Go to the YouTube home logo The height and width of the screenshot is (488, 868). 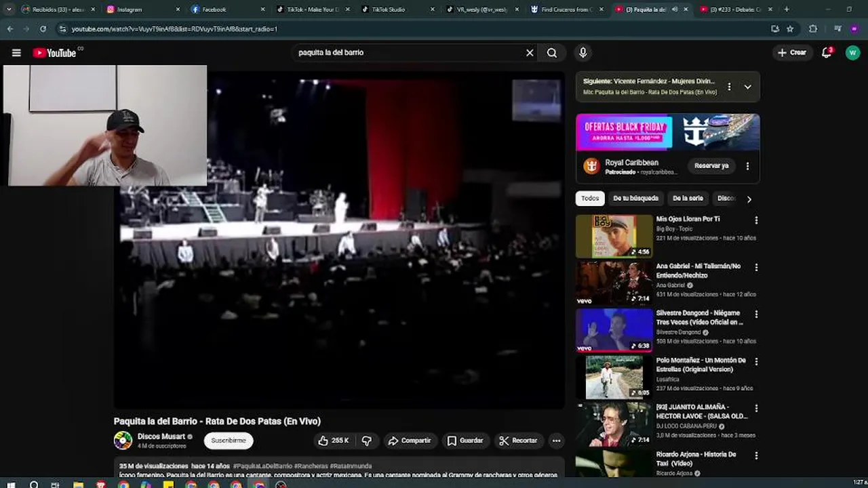pos(54,53)
